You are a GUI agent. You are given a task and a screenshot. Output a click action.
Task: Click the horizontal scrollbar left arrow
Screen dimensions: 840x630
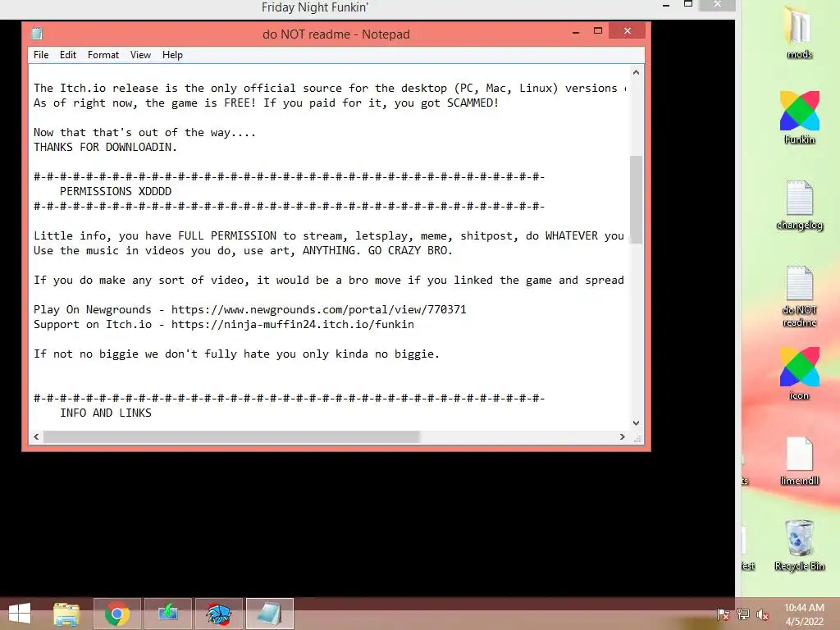(x=36, y=436)
